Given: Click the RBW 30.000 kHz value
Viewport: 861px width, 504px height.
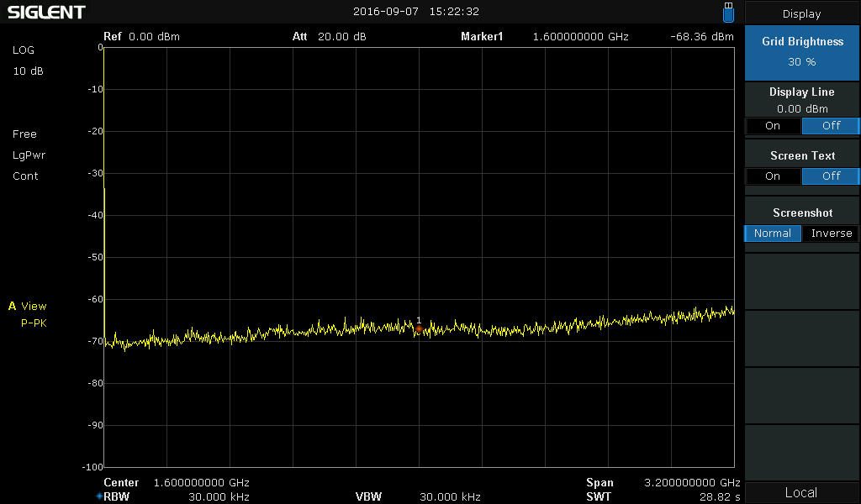Looking at the screenshot, I should 219,497.
